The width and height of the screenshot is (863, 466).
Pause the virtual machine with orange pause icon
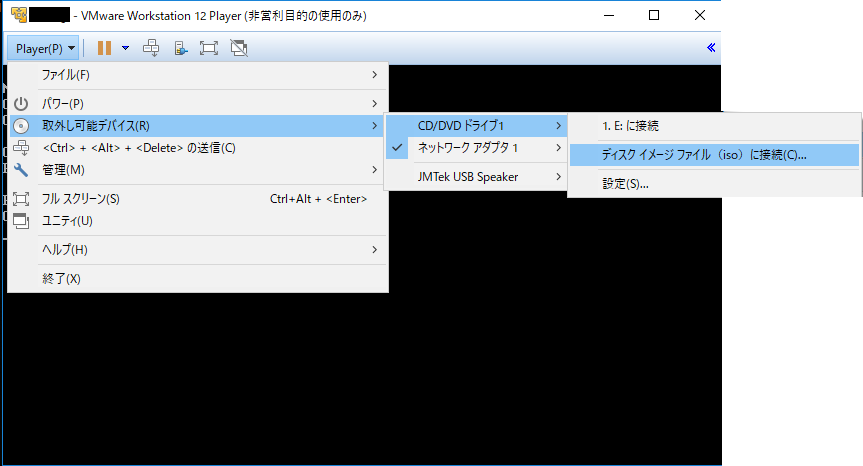(104, 48)
